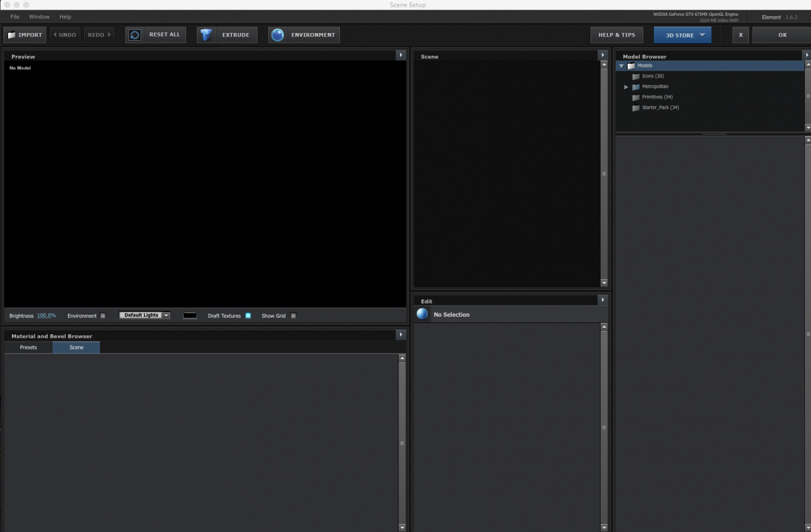811x532 pixels.
Task: Toggle the Show Grid checkbox
Action: click(x=294, y=316)
